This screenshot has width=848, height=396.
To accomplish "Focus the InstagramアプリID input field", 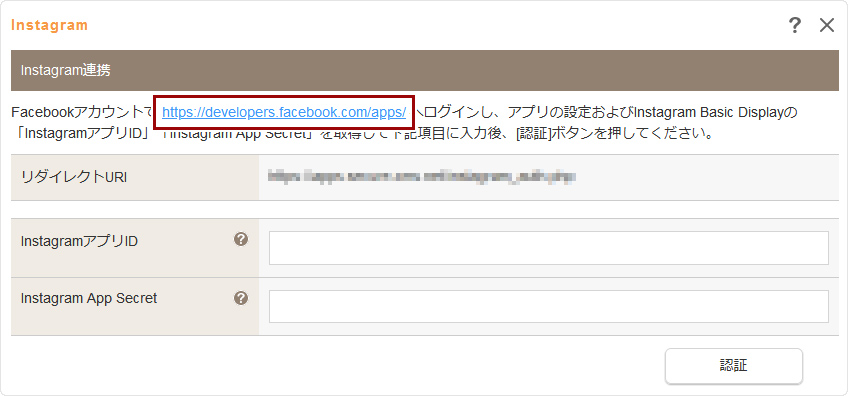I will click(x=548, y=248).
